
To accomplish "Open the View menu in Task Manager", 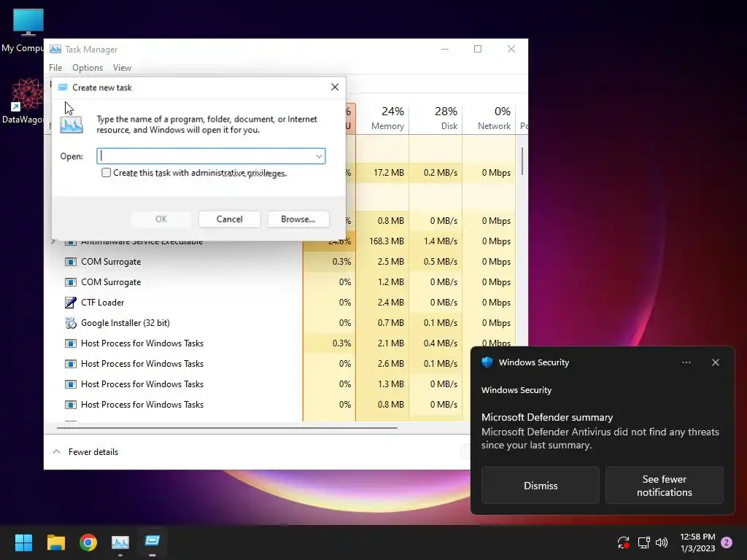I will coord(122,68).
